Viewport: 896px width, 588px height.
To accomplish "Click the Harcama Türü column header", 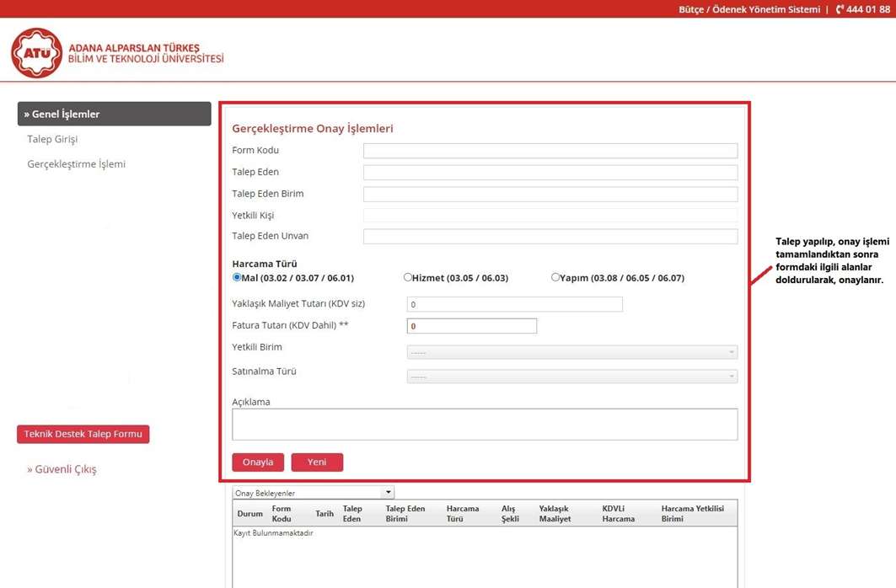I will click(463, 514).
